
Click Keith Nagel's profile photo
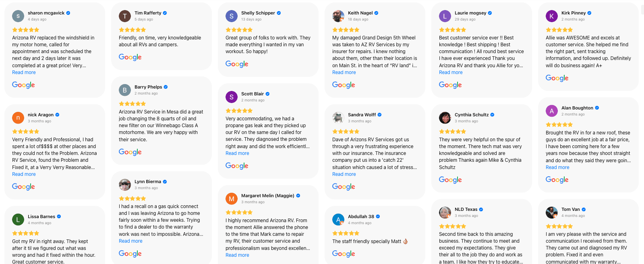click(338, 16)
